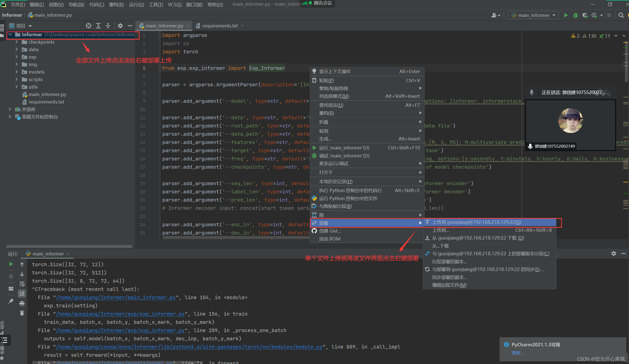Rerun main_informer in run panel

(x=11, y=264)
